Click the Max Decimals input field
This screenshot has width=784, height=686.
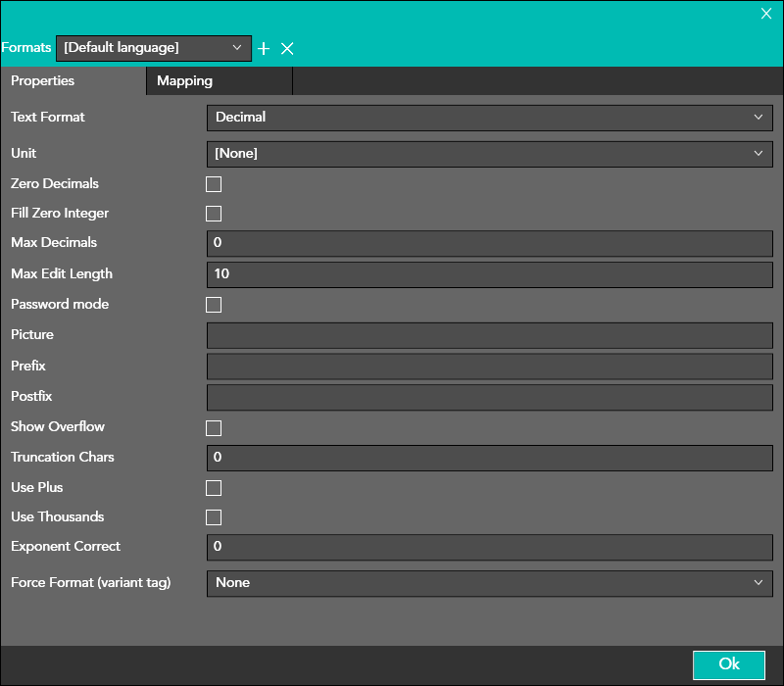489,243
